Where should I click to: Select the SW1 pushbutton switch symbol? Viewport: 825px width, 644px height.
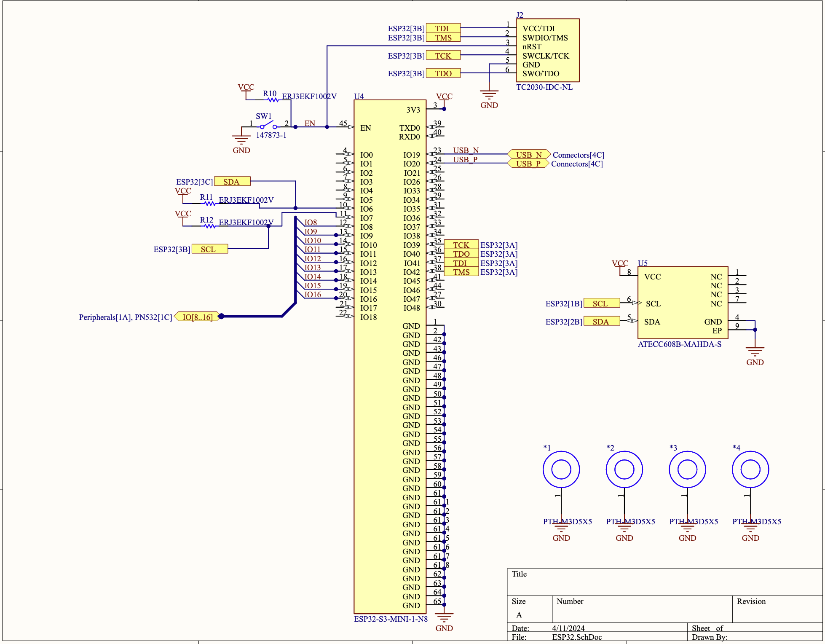(x=268, y=126)
